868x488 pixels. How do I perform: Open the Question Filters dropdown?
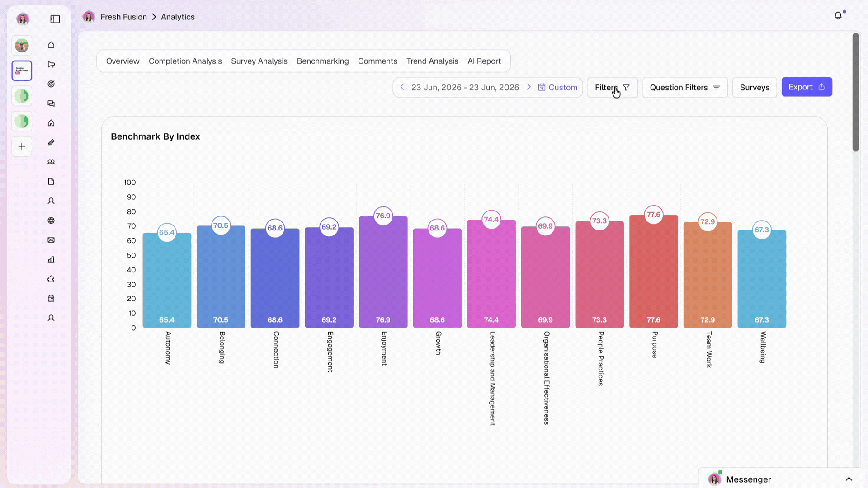tap(685, 87)
